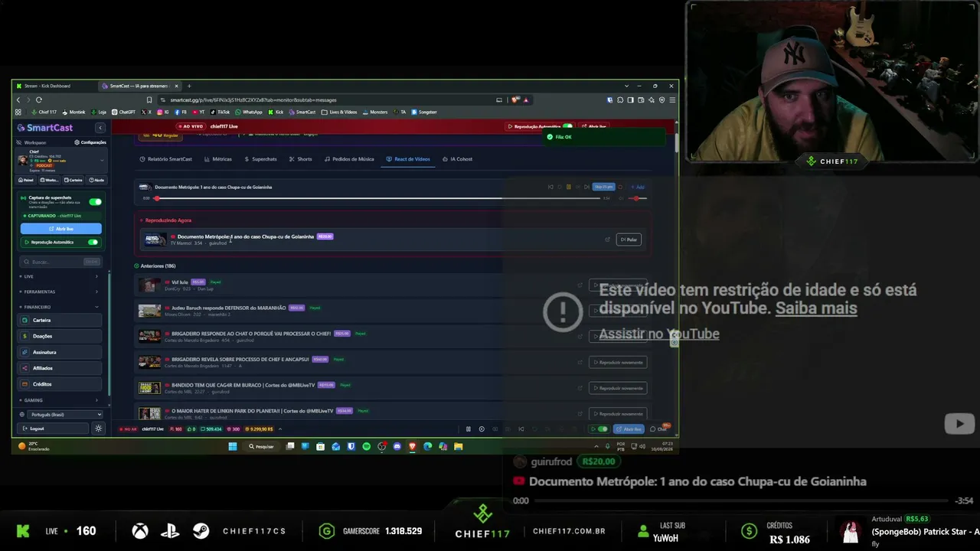Open the Kick bookmark
The height and width of the screenshot is (551, 980).
click(276, 112)
